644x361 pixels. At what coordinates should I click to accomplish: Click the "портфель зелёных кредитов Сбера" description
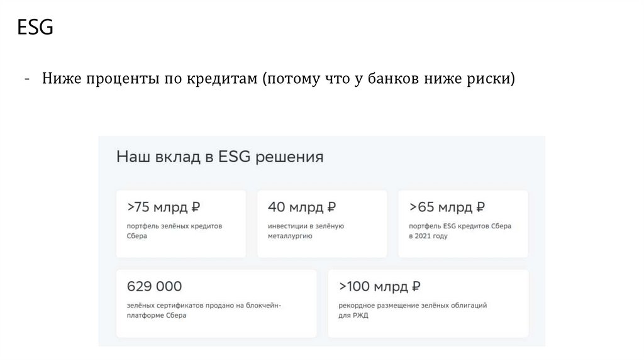pos(174,231)
